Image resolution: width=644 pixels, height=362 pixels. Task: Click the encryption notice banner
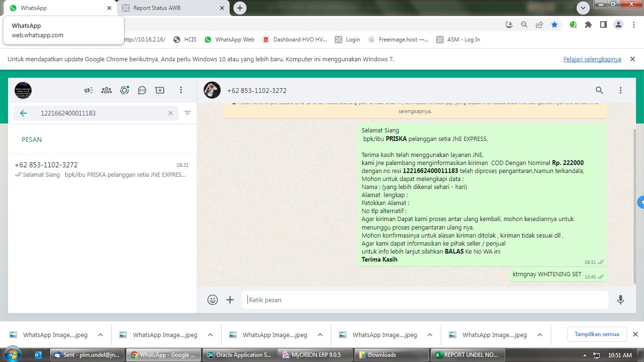(415, 109)
